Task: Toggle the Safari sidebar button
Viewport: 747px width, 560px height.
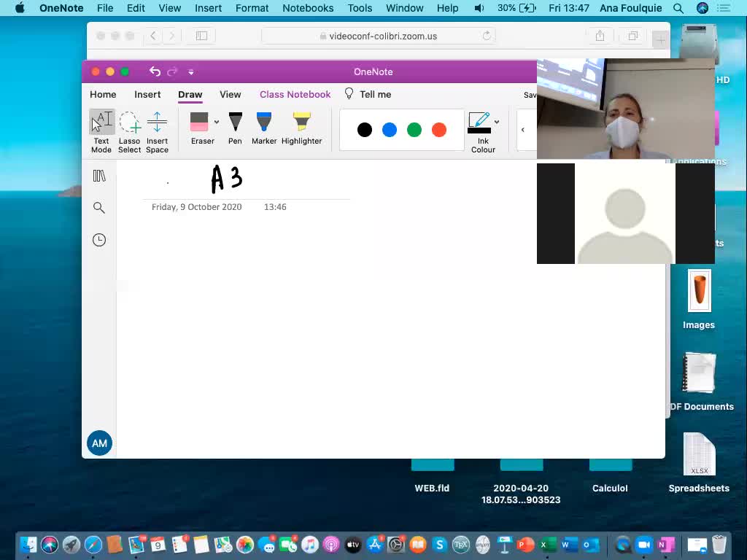Action: pos(201,36)
